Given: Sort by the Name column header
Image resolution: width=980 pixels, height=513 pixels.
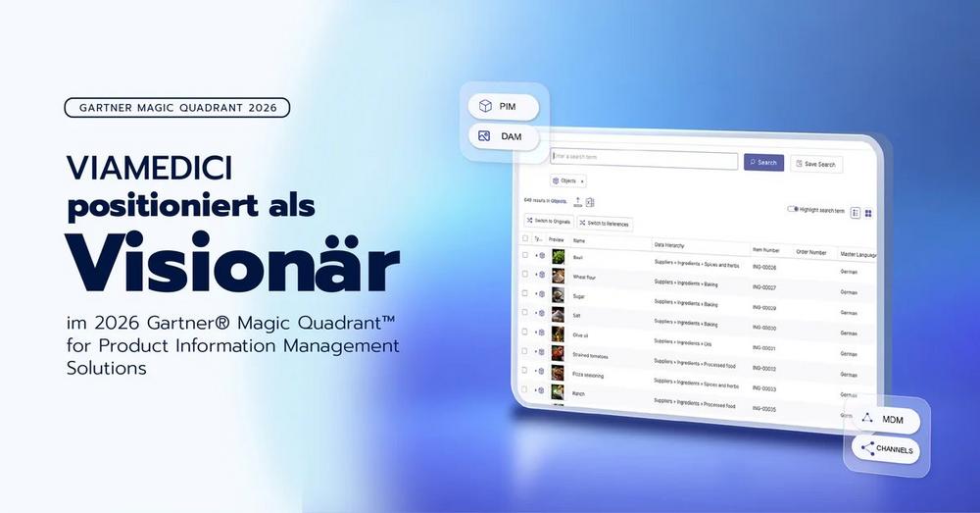Looking at the screenshot, I should coord(579,240).
